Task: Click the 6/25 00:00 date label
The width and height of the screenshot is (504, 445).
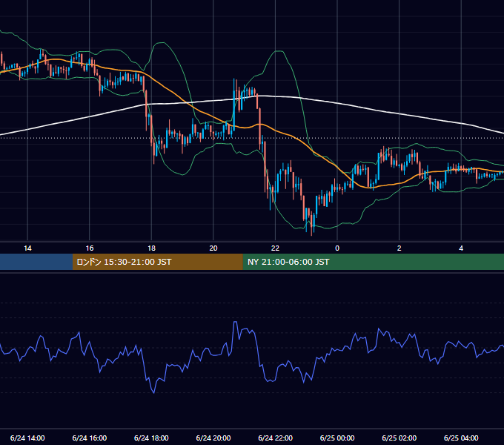Action: click(x=337, y=438)
